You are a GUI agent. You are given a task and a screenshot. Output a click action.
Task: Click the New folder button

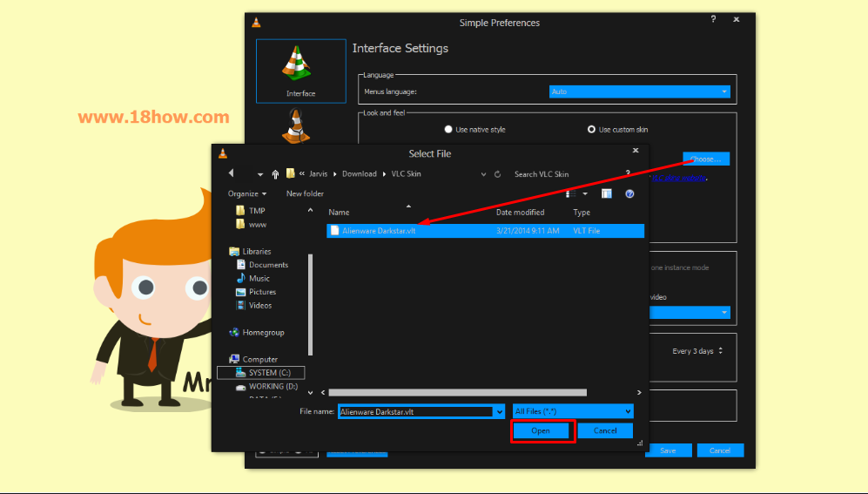click(x=305, y=193)
